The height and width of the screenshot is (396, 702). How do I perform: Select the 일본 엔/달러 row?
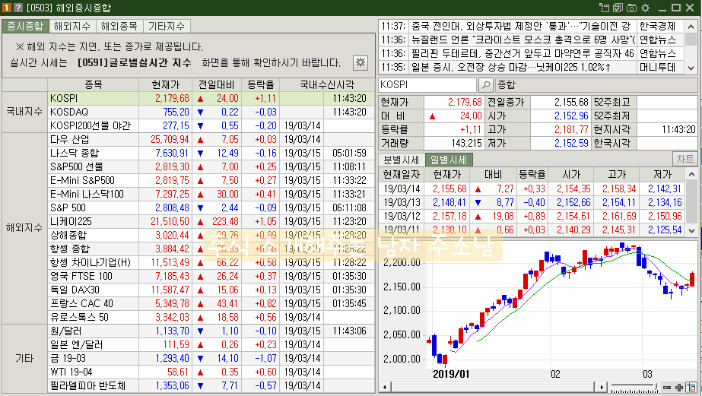click(x=211, y=345)
